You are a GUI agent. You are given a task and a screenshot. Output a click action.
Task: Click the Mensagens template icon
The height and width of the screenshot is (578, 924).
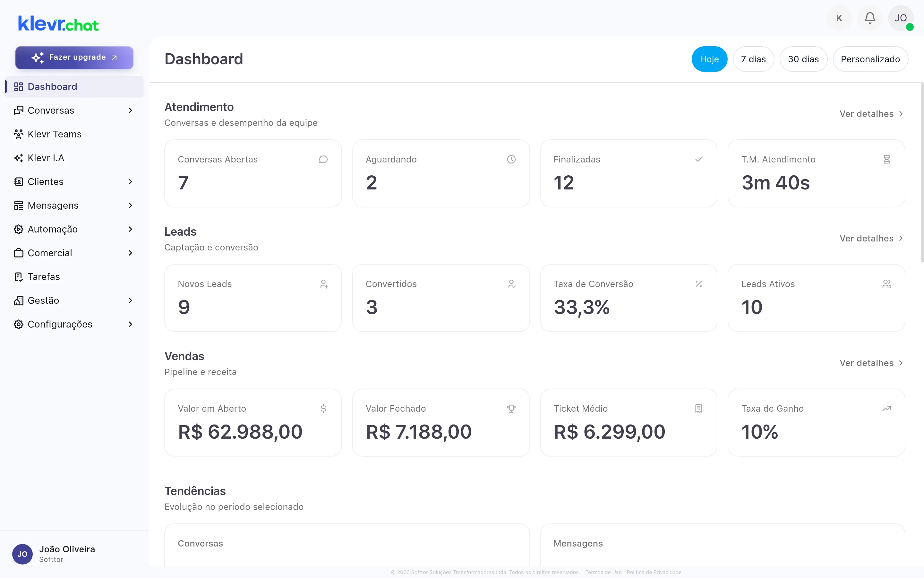[18, 206]
